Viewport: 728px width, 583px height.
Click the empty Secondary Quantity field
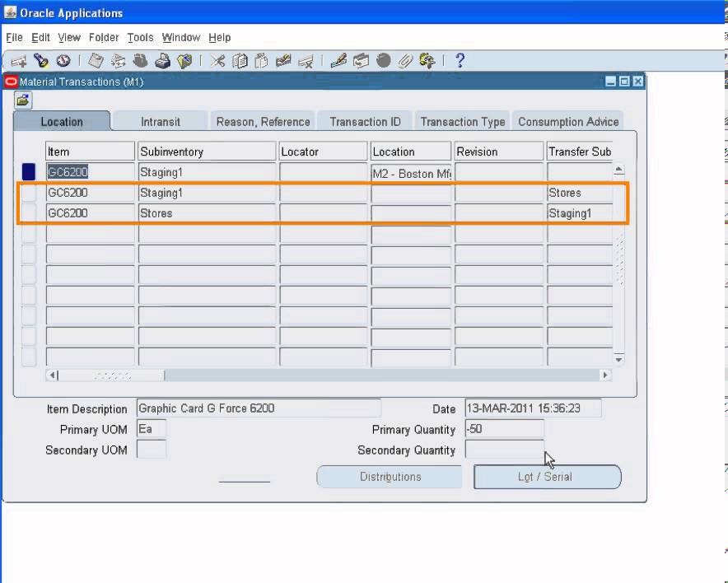504,450
